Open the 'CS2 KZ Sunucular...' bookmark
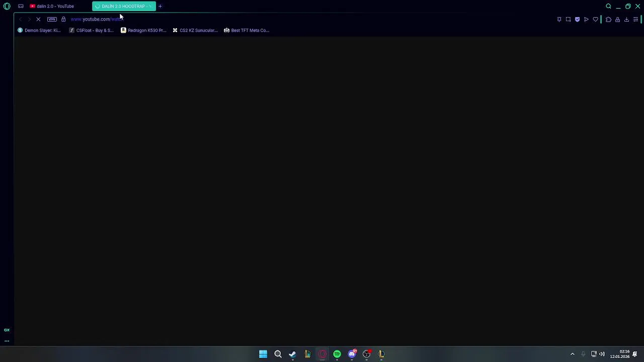 [x=195, y=30]
